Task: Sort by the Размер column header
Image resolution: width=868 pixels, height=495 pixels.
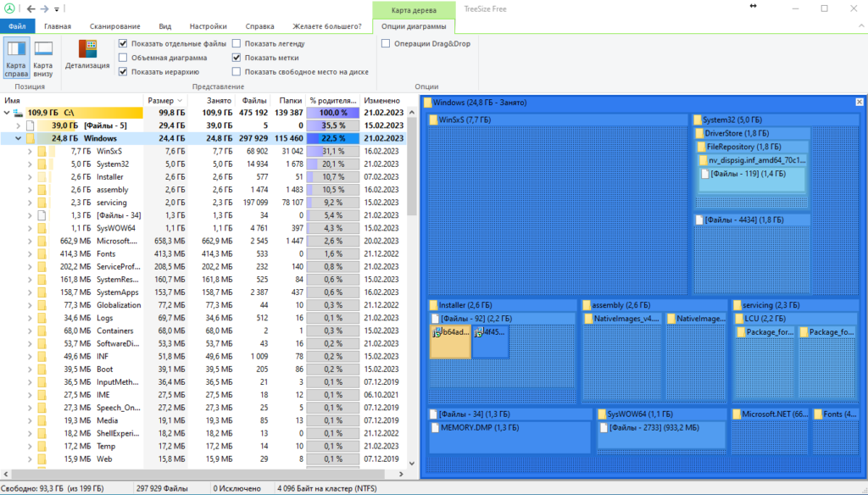Action: tap(165, 100)
